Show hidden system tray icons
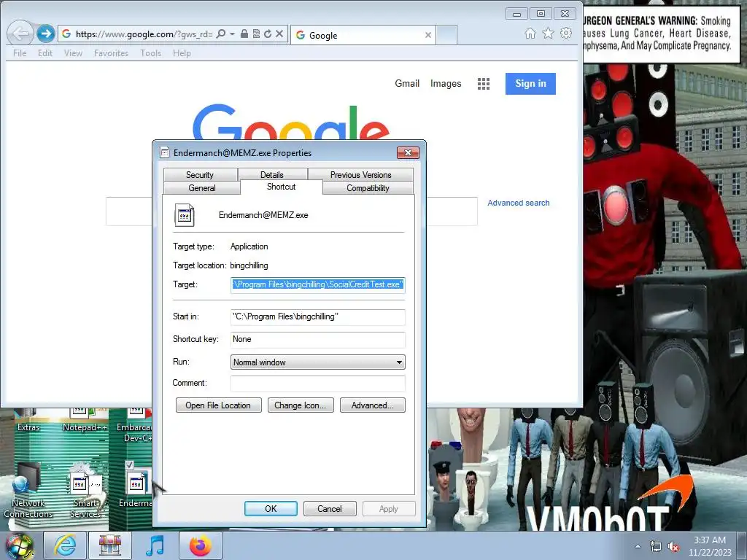 638,546
